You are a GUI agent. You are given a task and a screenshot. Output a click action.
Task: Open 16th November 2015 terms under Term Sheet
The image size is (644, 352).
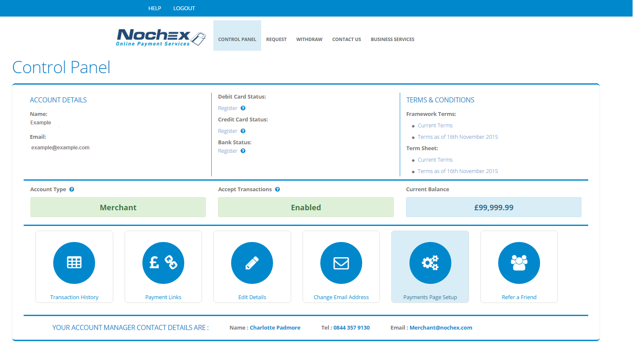[x=458, y=171]
